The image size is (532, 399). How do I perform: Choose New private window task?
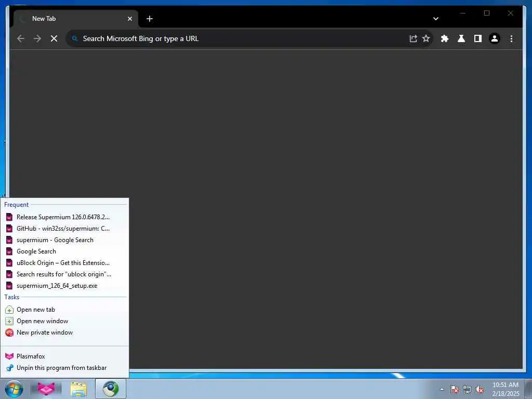[x=64, y=332]
